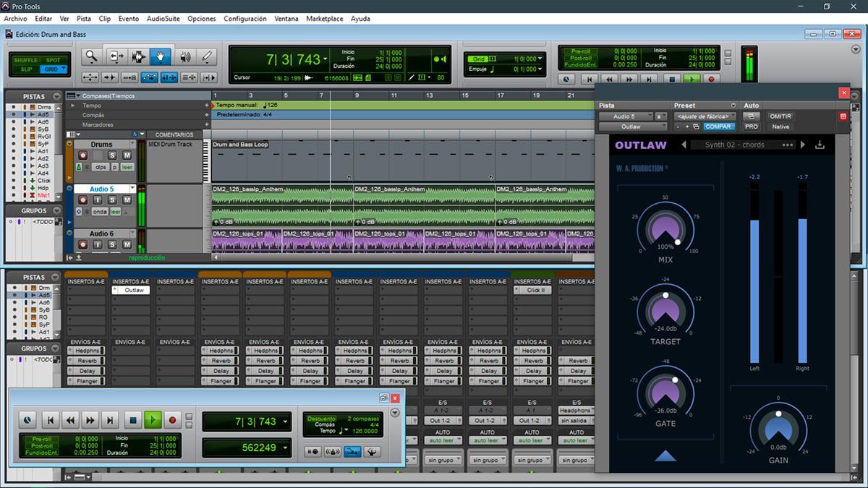This screenshot has height=488, width=868.
Task: Open the Ventana menu
Action: 286,19
